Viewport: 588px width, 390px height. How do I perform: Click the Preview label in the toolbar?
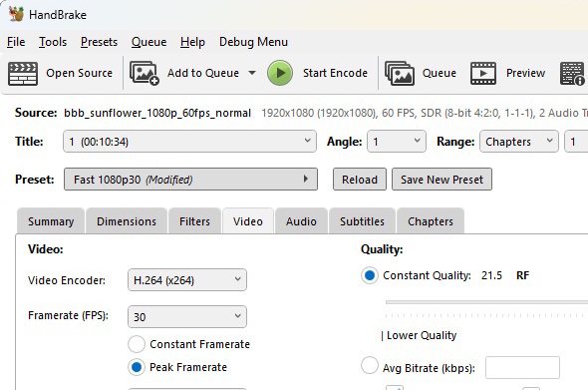point(526,73)
